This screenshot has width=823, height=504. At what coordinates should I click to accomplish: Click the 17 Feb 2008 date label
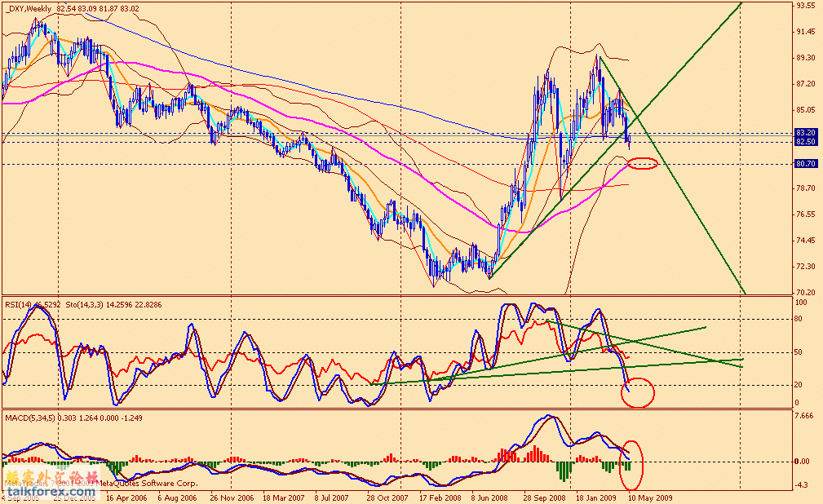tap(440, 497)
